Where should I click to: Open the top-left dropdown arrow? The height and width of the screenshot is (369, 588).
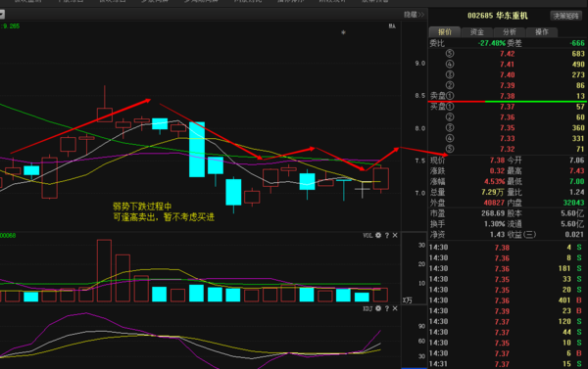point(2,15)
